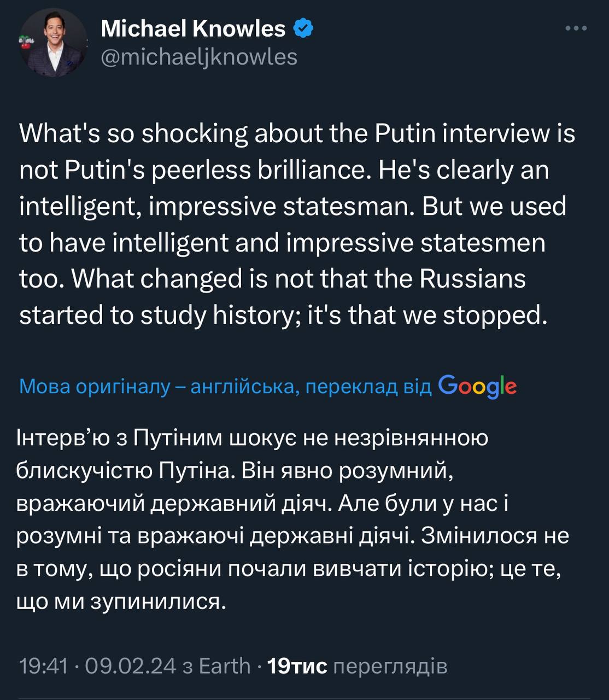
Task: Click the blue verified checkmark badge
Action: click(x=304, y=28)
